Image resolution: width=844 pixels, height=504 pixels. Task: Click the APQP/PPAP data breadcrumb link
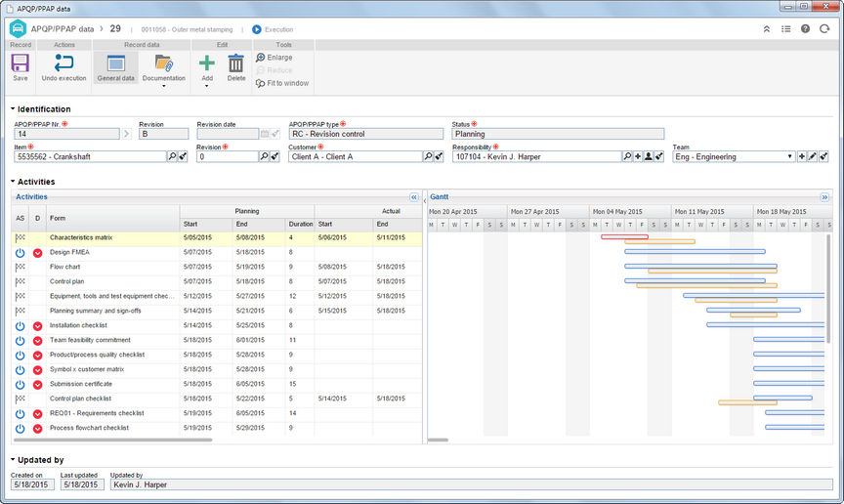coord(62,29)
